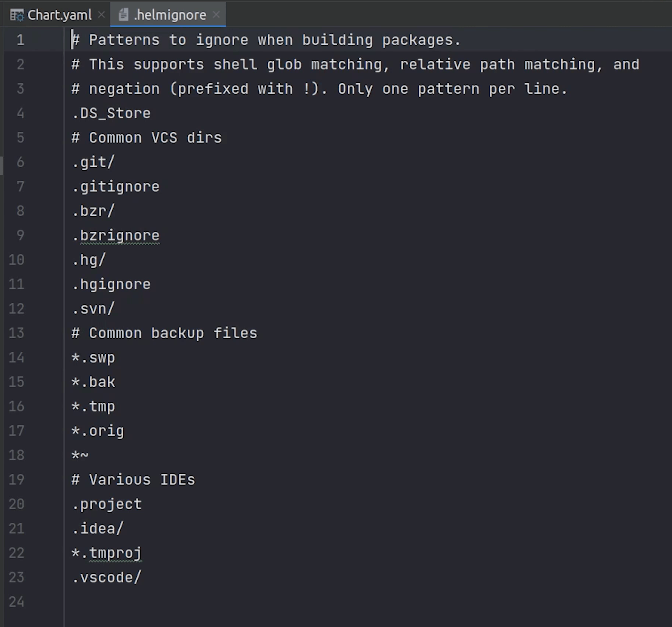
Task: Place cursor on the .idea/ entry
Action: pyautogui.click(x=98, y=529)
